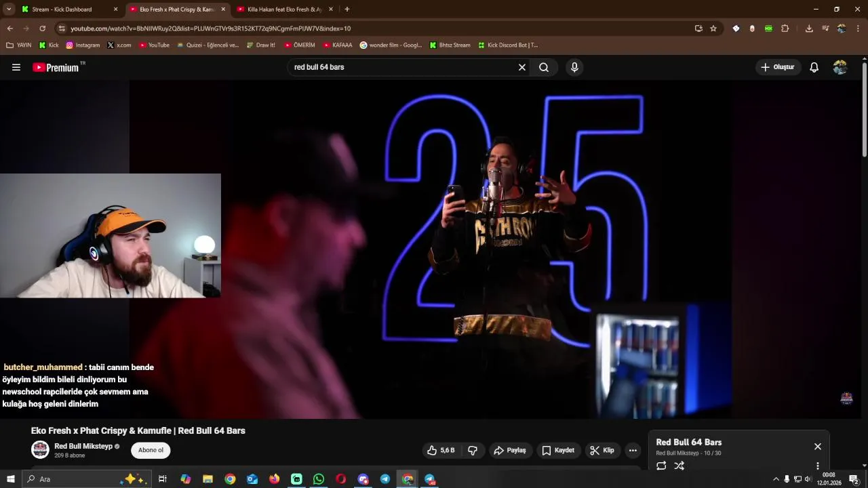Click the Abone ol subscribe button
The image size is (868, 488).
point(151,450)
